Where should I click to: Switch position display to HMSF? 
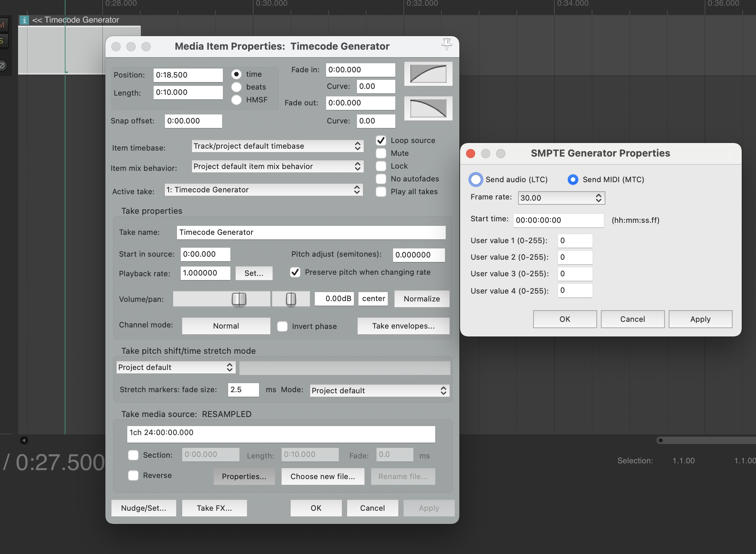pyautogui.click(x=236, y=100)
